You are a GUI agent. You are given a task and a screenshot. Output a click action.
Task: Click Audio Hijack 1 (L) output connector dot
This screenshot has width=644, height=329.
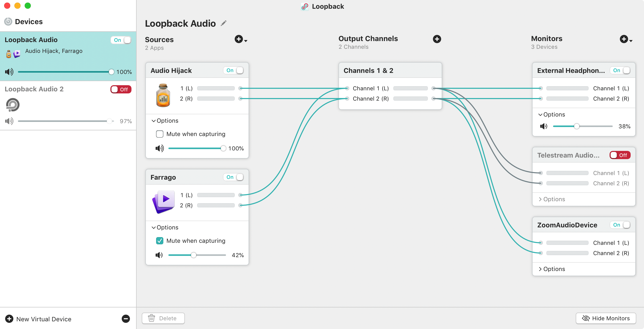240,88
